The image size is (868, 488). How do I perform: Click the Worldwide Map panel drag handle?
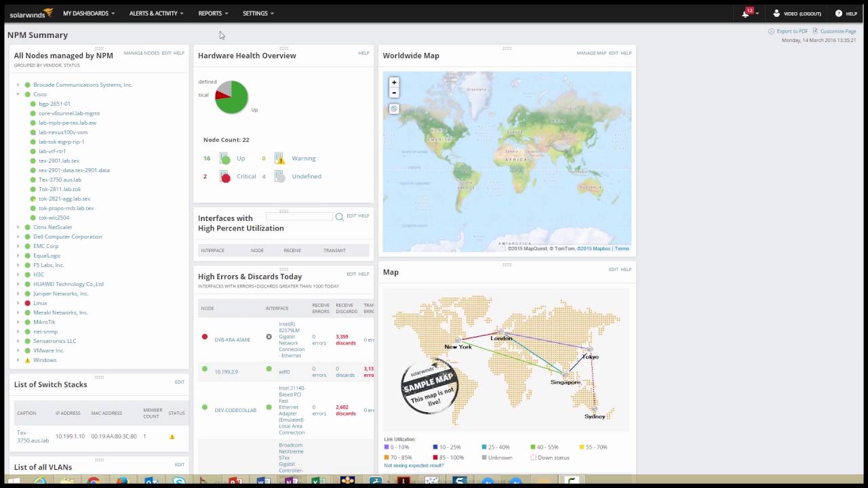507,48
